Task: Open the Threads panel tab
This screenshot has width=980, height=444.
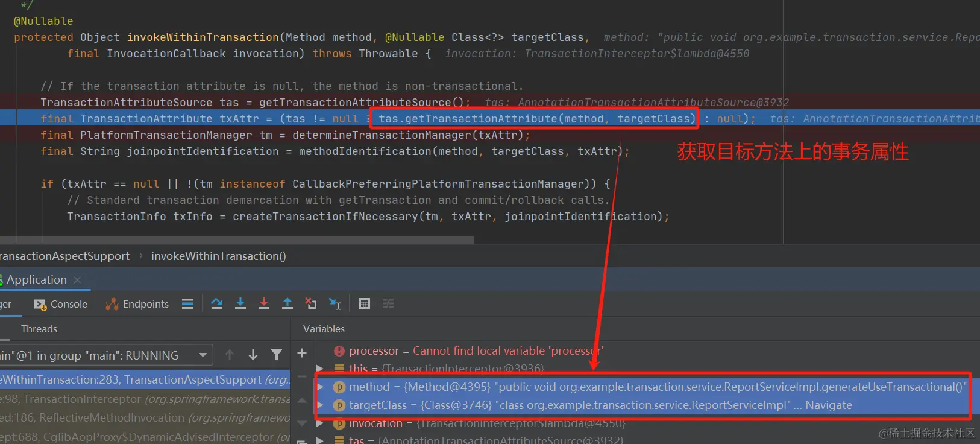Action: (x=39, y=329)
